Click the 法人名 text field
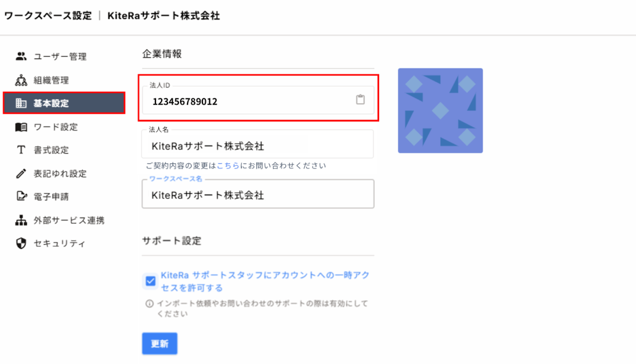The image size is (636, 364). click(x=257, y=146)
